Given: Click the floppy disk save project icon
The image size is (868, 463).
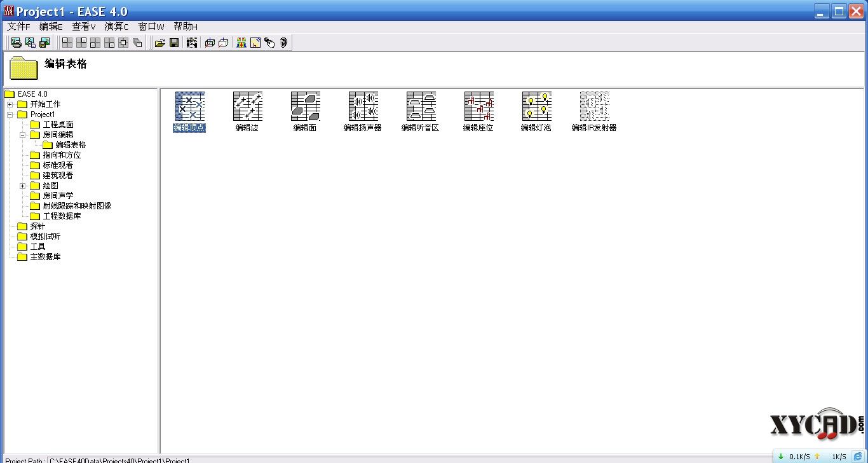Looking at the screenshot, I should pos(174,43).
